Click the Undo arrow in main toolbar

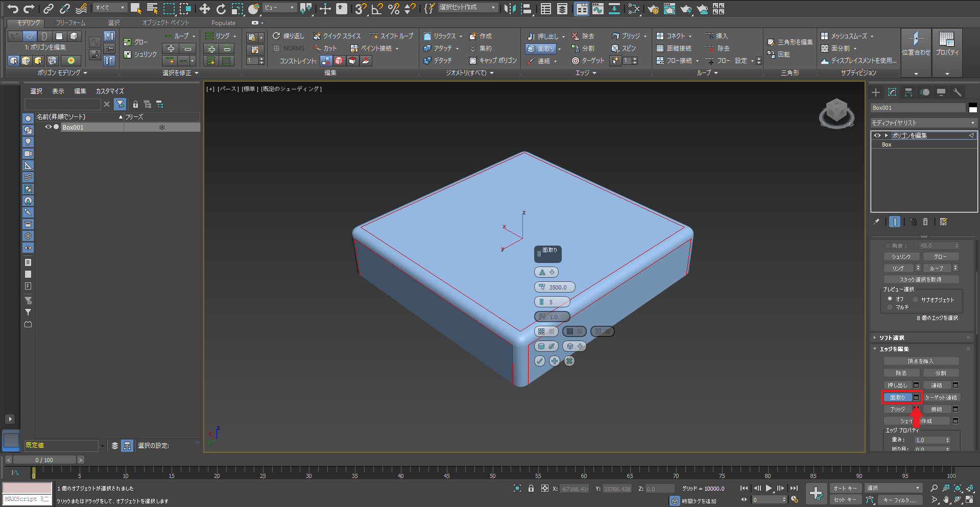(13, 9)
